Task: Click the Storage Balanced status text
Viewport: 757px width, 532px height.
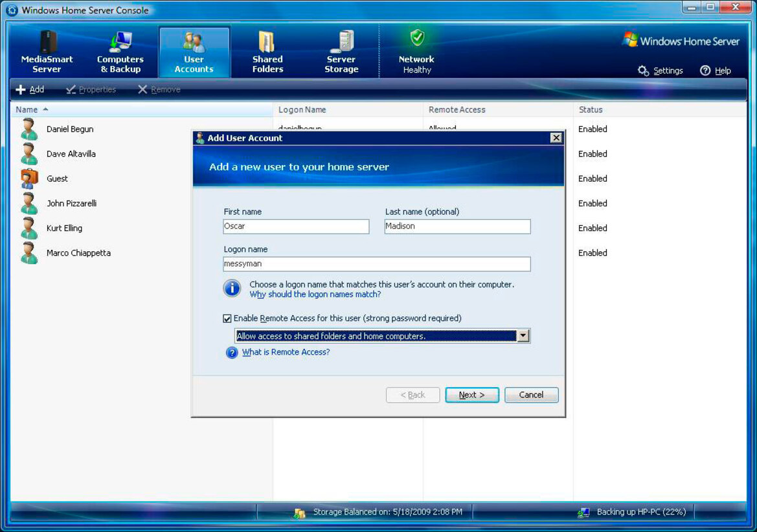Action: [x=388, y=512]
